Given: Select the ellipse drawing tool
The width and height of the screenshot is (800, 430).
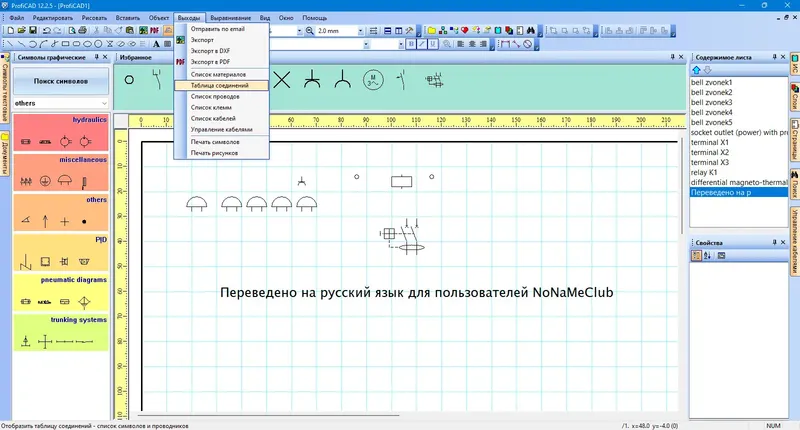Looking at the screenshot, I should [x=87, y=44].
